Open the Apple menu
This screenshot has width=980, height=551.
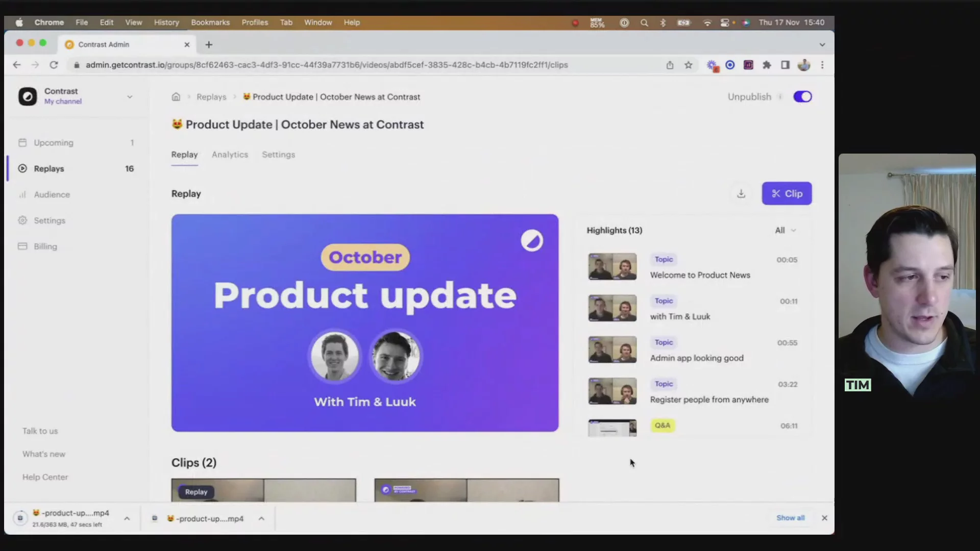coord(19,22)
